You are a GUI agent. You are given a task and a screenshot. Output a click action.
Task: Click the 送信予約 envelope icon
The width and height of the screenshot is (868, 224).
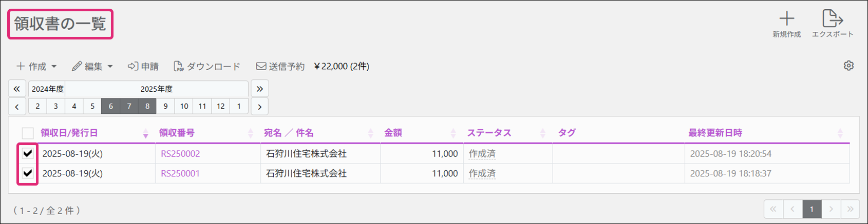[x=261, y=66]
